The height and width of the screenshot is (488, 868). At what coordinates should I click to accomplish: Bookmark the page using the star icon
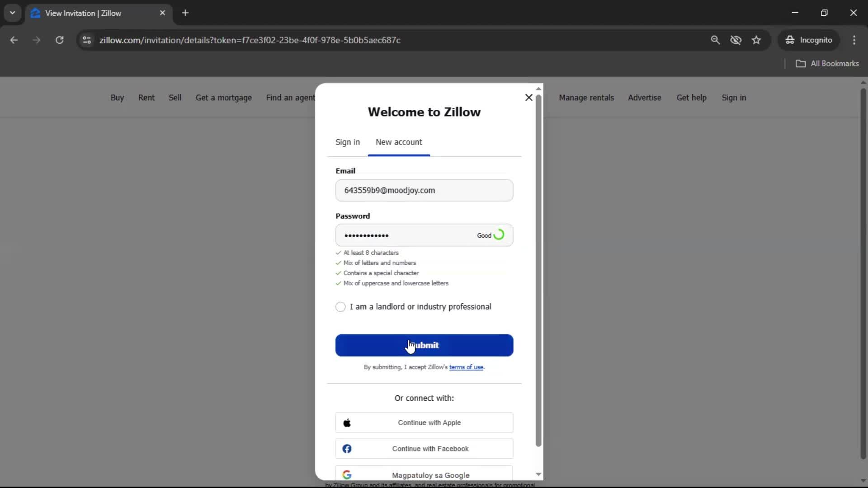click(756, 40)
